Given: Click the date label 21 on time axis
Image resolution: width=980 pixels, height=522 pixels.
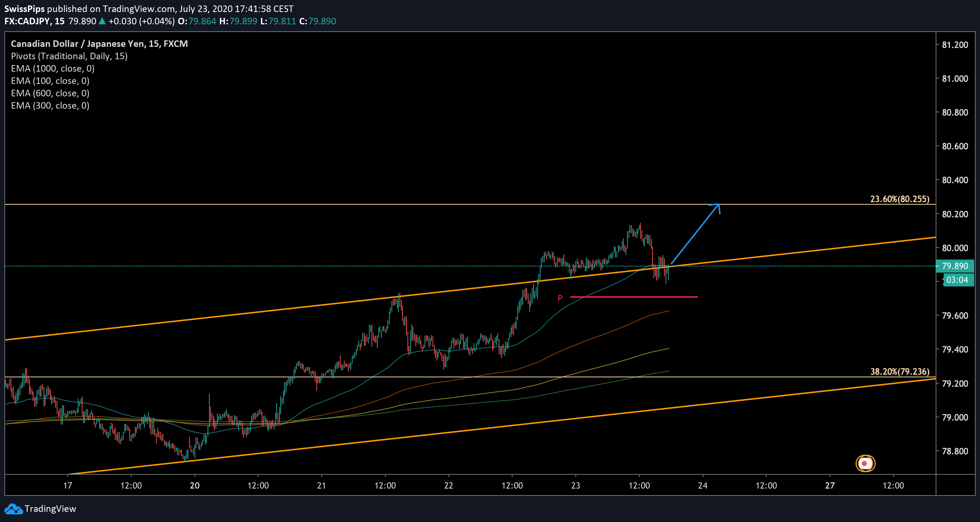Looking at the screenshot, I should [x=322, y=486].
